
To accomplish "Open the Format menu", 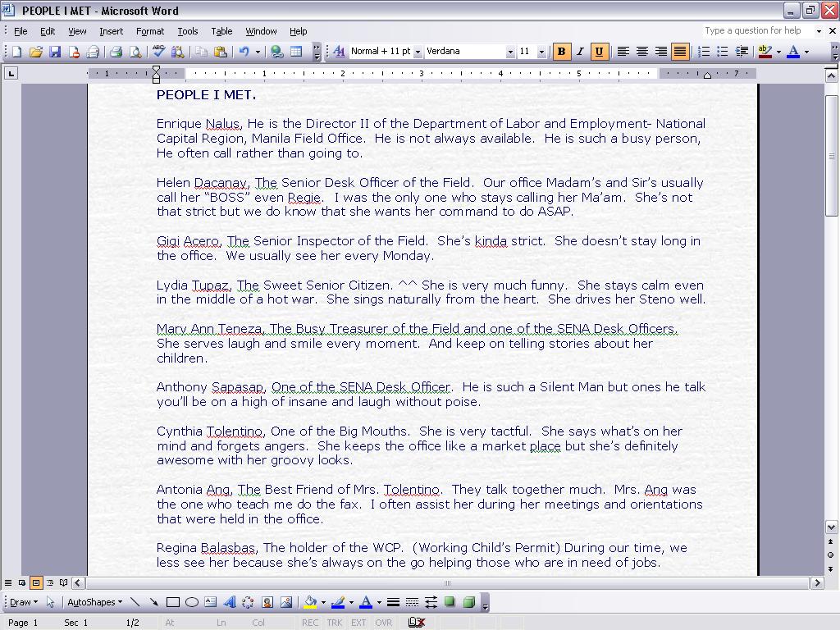I will coord(150,31).
